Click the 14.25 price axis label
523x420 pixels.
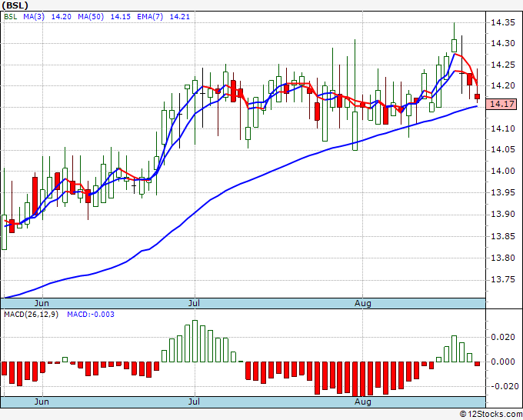[503, 65]
